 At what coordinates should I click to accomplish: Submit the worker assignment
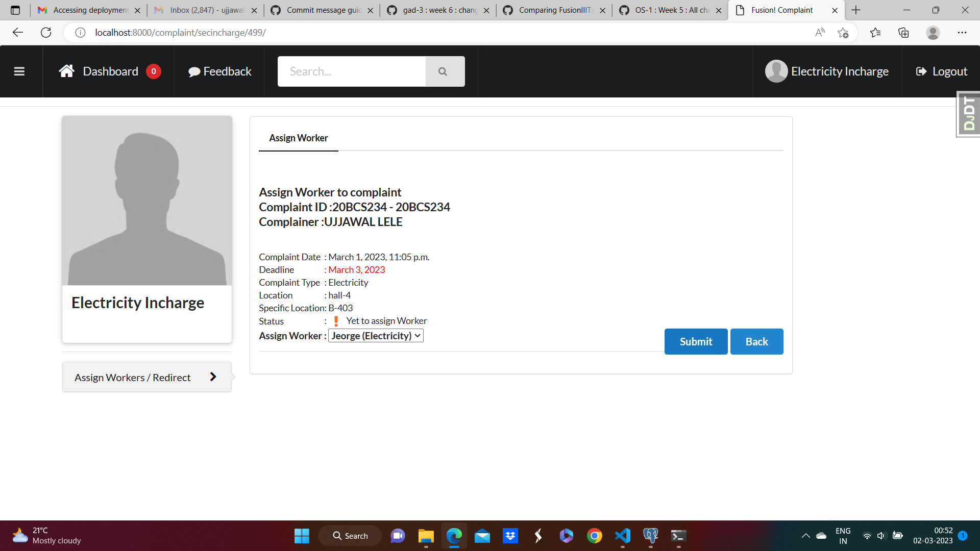coord(696,341)
